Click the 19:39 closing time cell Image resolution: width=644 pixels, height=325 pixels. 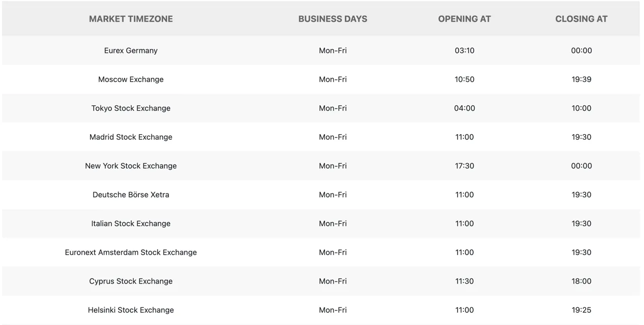click(x=581, y=79)
